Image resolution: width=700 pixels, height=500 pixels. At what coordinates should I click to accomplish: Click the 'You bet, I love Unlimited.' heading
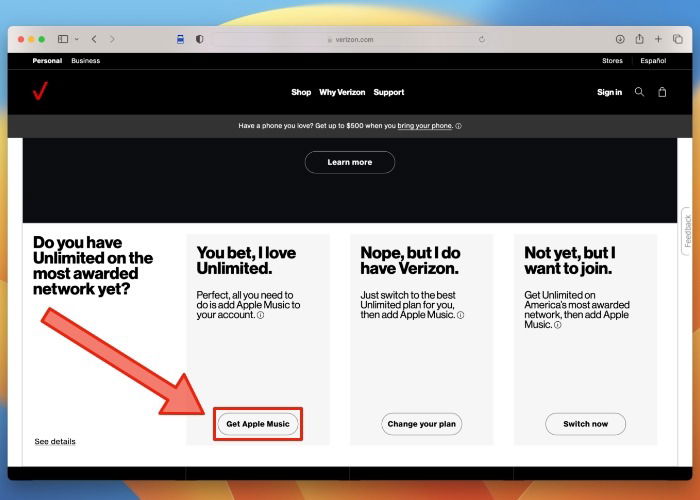(246, 260)
